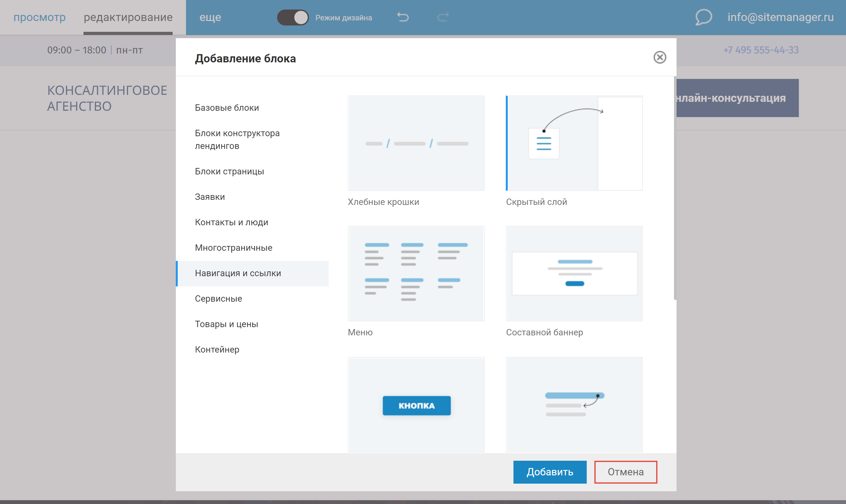Select the Хлебные крошки block thumbnail
The height and width of the screenshot is (504, 846).
416,143
